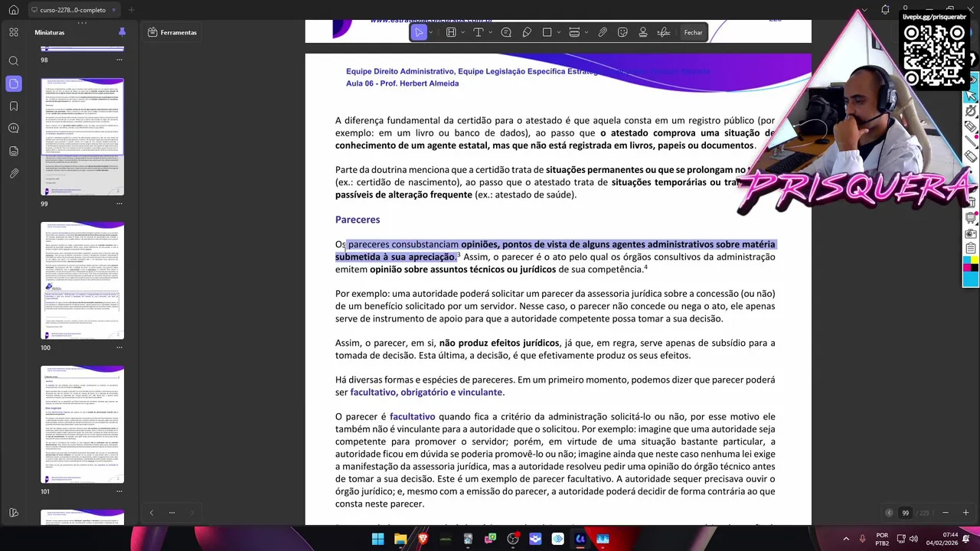Pick the pencil drawing tool
The width and height of the screenshot is (980, 551).
(x=527, y=32)
